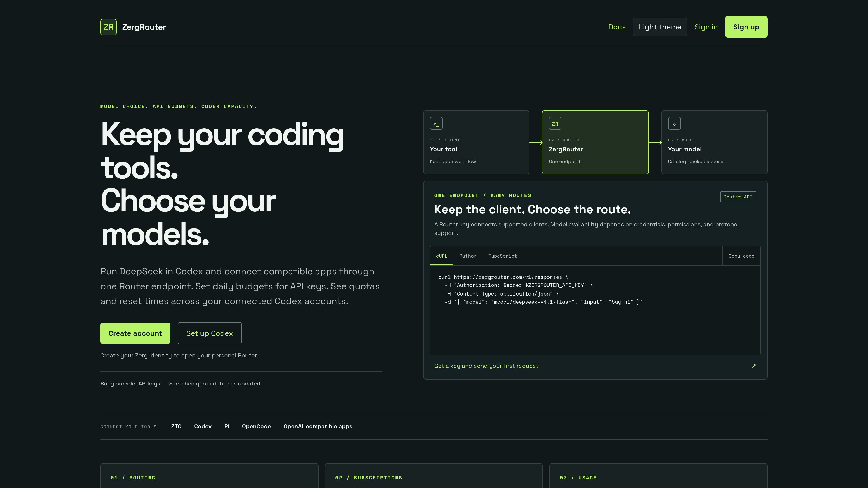The width and height of the screenshot is (868, 488).
Task: Select OpenAI-compatible apps tool entry
Action: click(x=318, y=426)
